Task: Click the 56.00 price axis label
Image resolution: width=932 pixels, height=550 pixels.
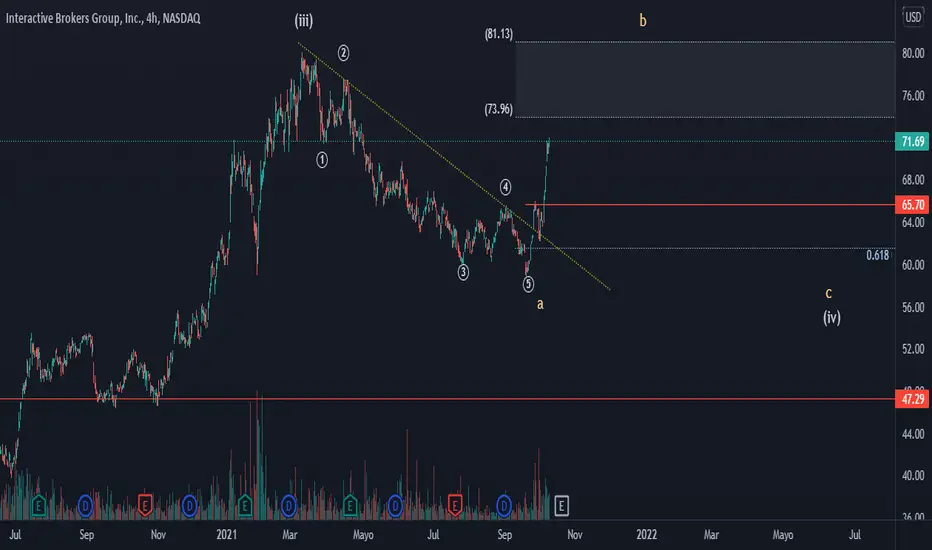Action: click(912, 307)
